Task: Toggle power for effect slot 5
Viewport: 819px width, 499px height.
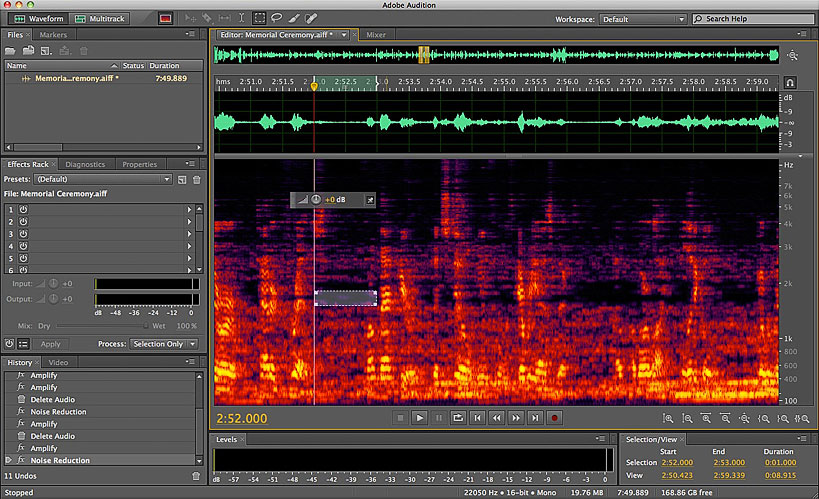Action: tap(23, 258)
